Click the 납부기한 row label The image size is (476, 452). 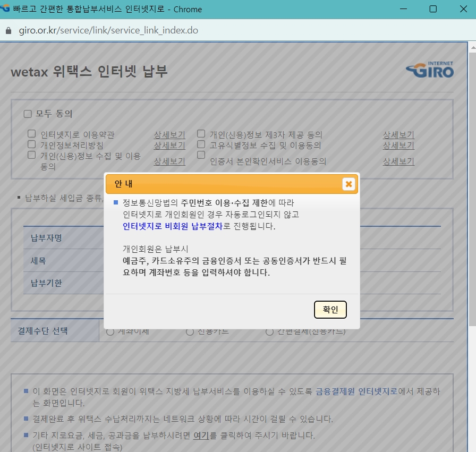pos(46,283)
